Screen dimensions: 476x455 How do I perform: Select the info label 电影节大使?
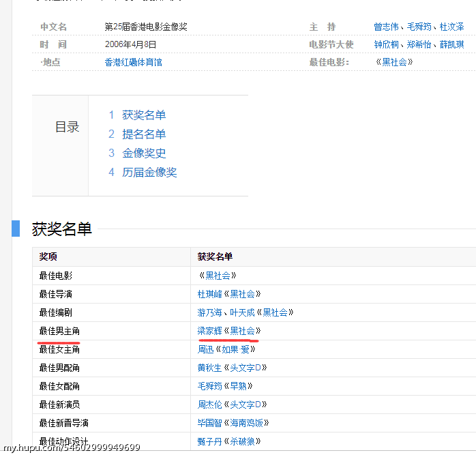(331, 44)
